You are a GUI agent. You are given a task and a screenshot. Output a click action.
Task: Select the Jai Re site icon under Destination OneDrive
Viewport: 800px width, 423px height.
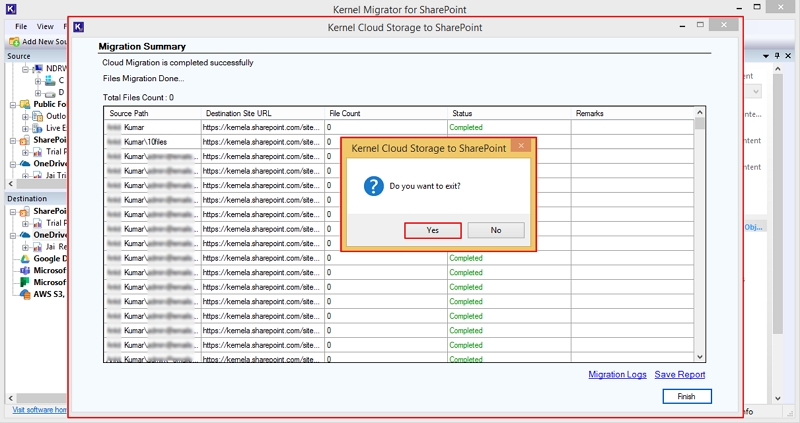tap(38, 247)
